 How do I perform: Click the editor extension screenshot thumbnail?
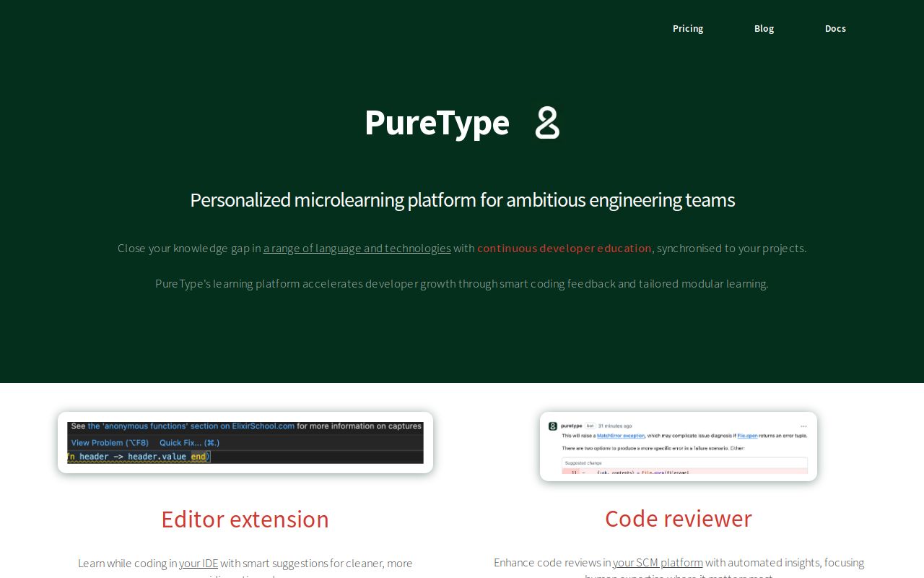coord(245,441)
